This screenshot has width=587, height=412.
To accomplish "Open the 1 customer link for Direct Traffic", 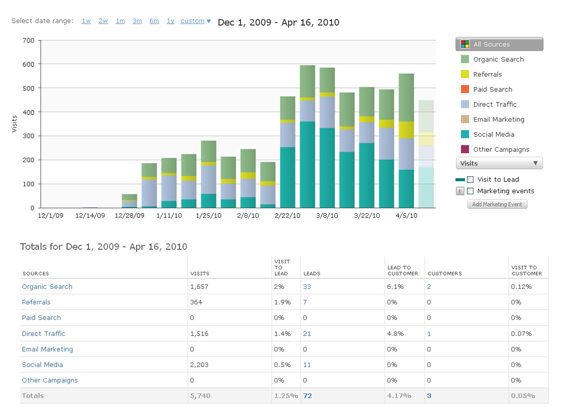I will coord(429,333).
